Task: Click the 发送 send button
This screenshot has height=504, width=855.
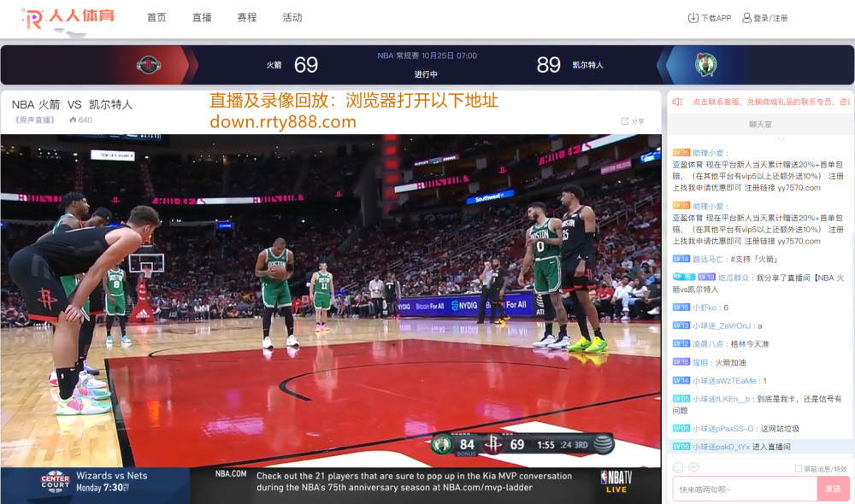Action: click(833, 489)
